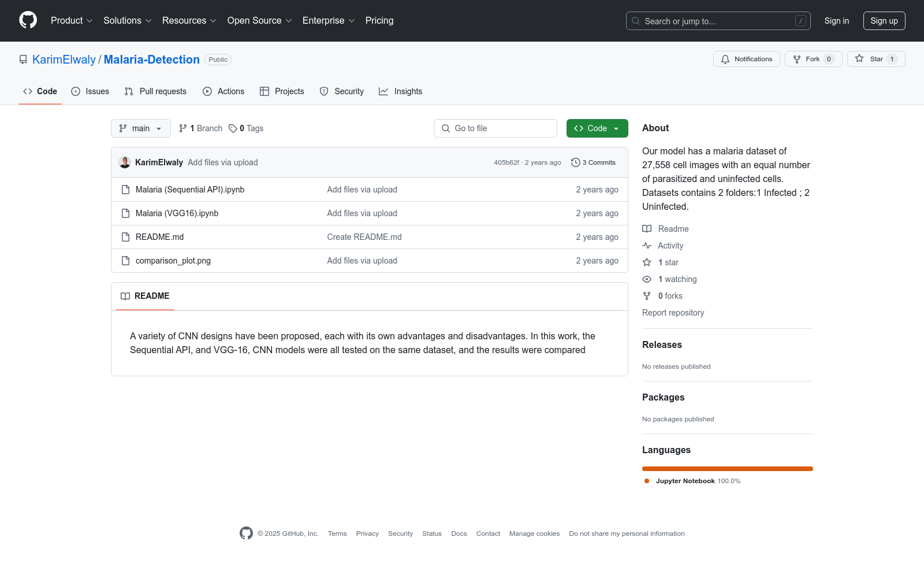This screenshot has height=578, width=924.
Task: Click the Sign in link
Action: click(x=837, y=21)
